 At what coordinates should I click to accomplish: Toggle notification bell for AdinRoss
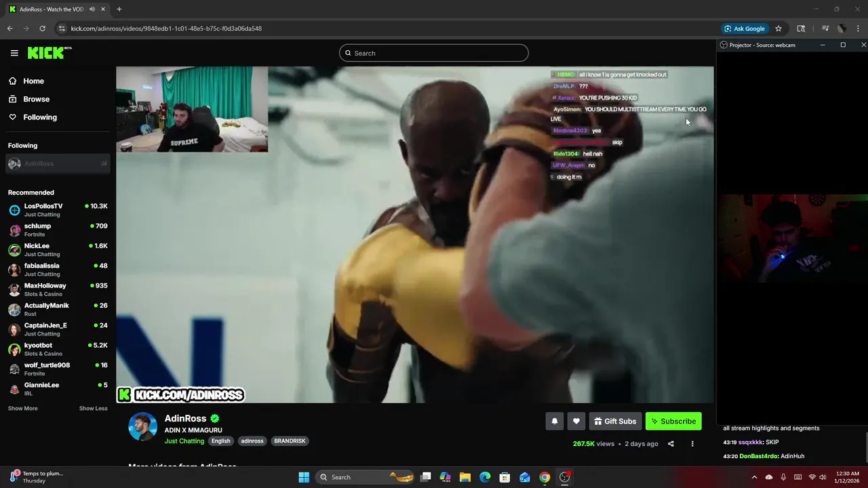(555, 421)
